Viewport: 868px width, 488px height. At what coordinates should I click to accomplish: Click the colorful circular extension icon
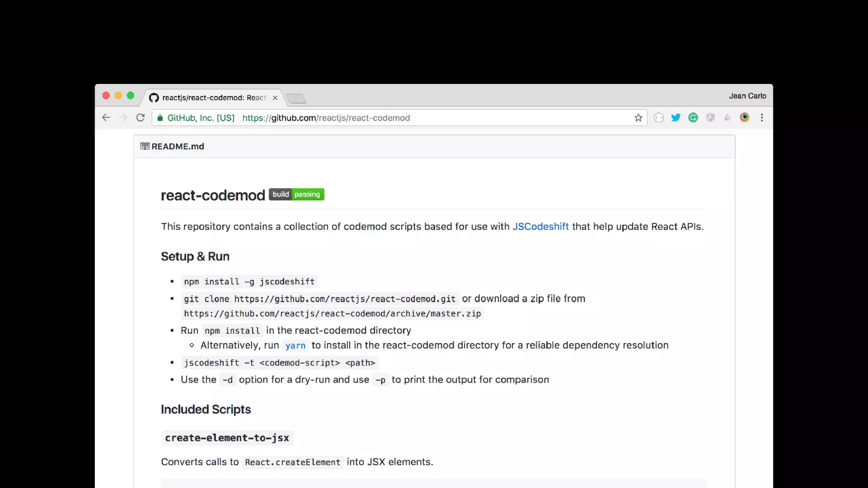coord(745,117)
